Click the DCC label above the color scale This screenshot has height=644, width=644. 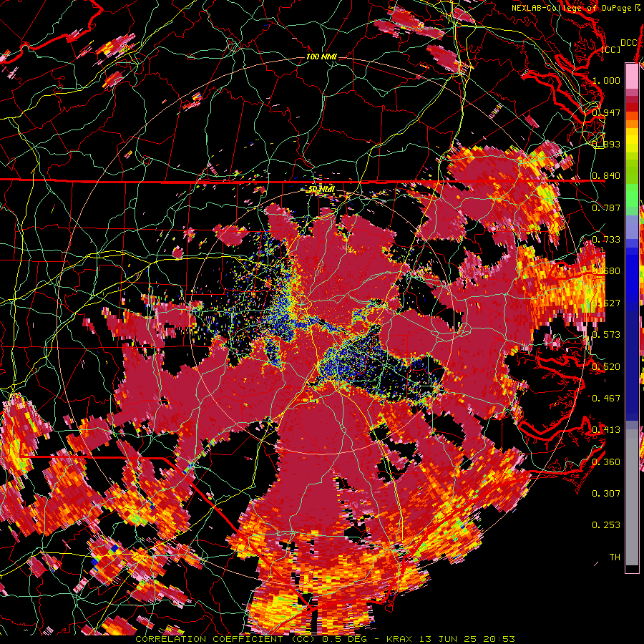(628, 43)
